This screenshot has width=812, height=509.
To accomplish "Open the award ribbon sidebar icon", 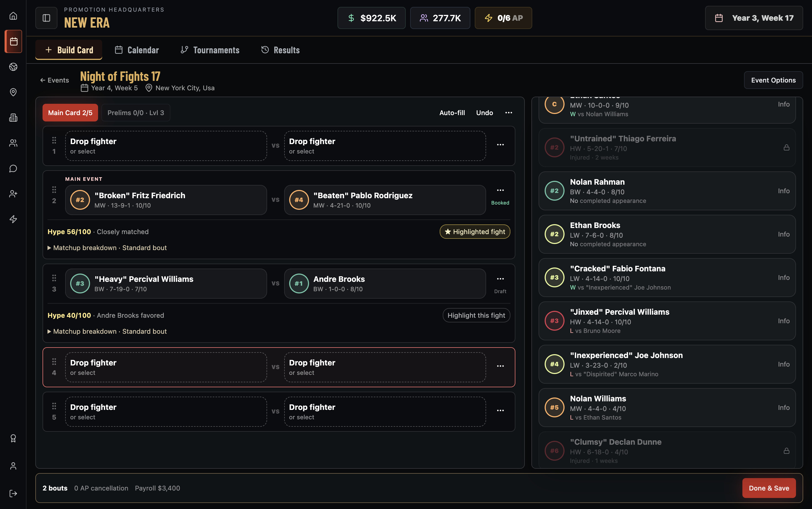I will pos(13,438).
